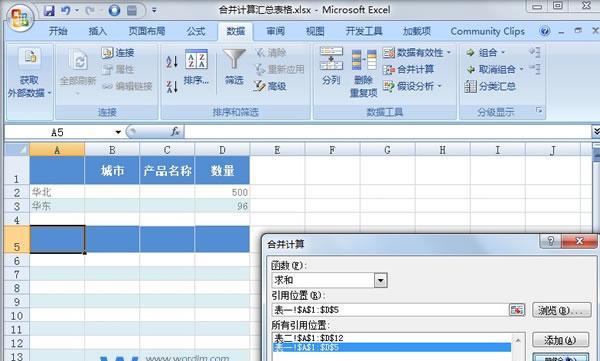Click Remove Duplicates
Screen dimensions: 600x361
(364, 73)
